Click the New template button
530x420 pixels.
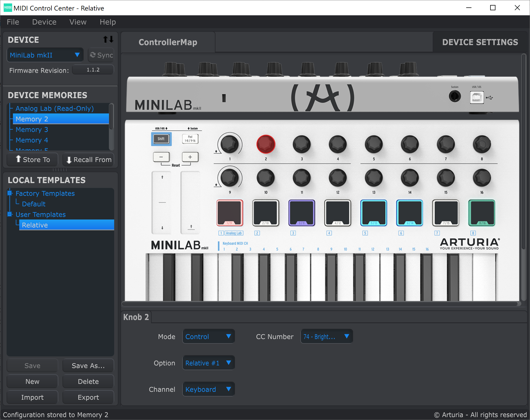pyautogui.click(x=32, y=381)
